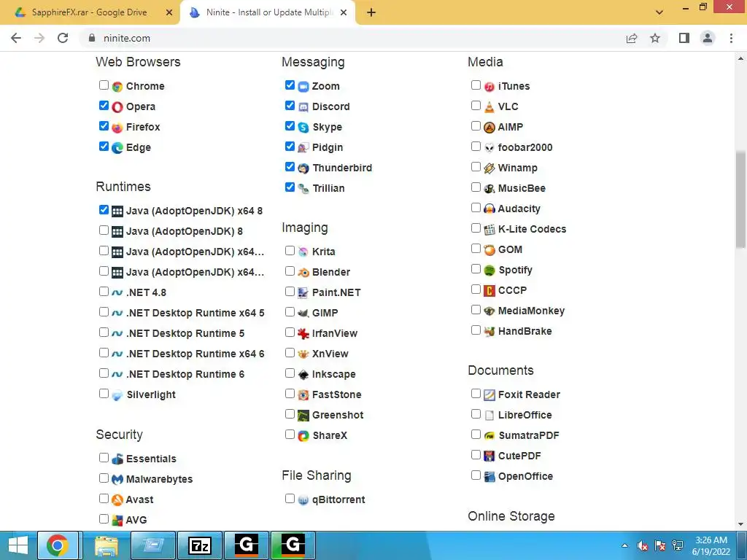
Task: Click the Skype icon
Action: 303,128
